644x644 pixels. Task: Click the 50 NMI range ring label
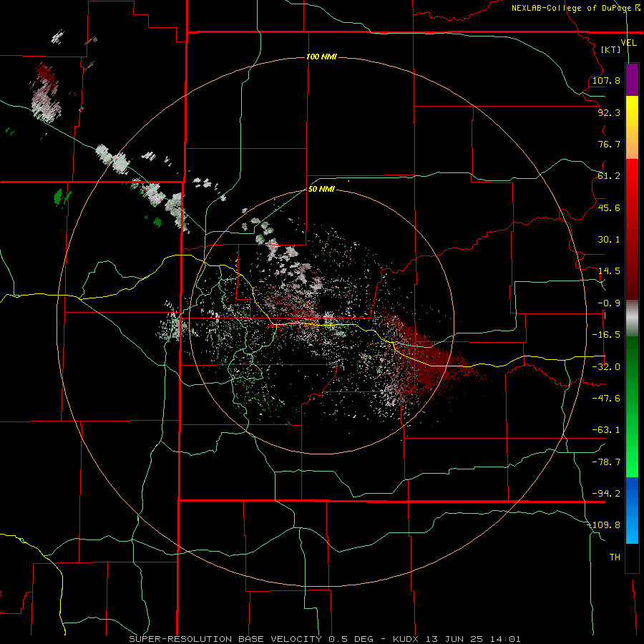click(321, 189)
